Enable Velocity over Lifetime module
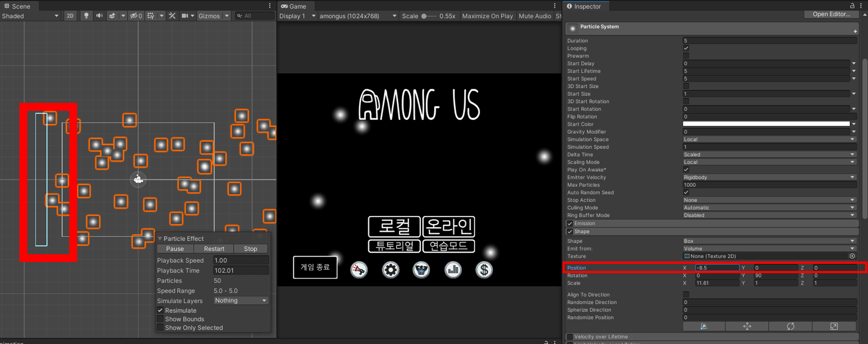Image resolution: width=868 pixels, height=344 pixels. [570, 337]
